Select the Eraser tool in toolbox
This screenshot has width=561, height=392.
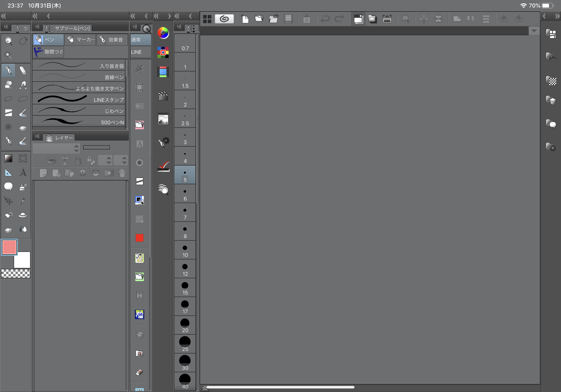pyautogui.click(x=8, y=85)
